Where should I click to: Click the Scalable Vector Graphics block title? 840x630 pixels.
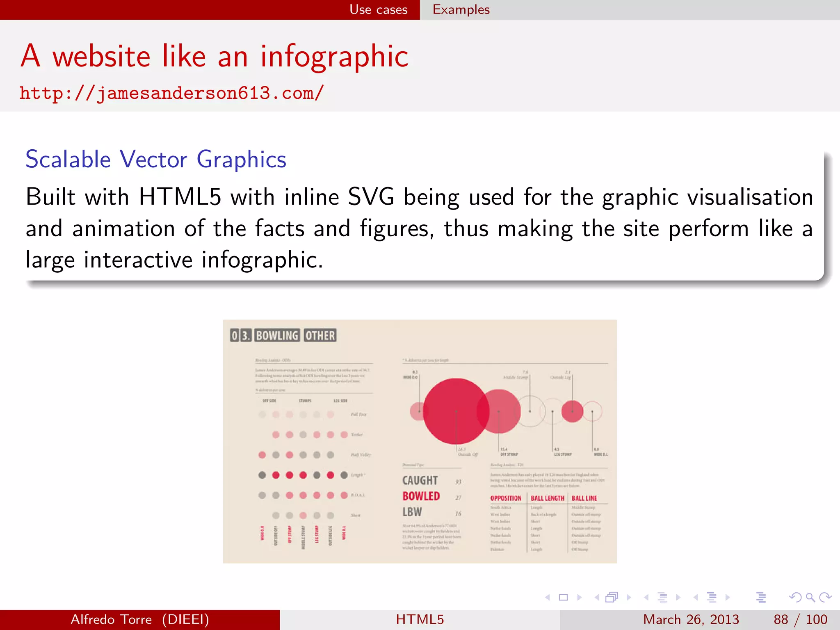click(x=156, y=159)
